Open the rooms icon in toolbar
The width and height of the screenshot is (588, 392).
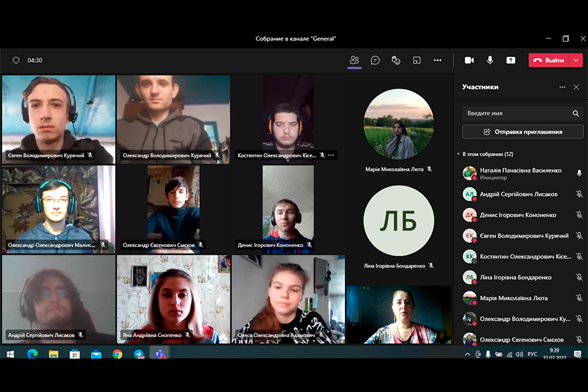coord(417,60)
